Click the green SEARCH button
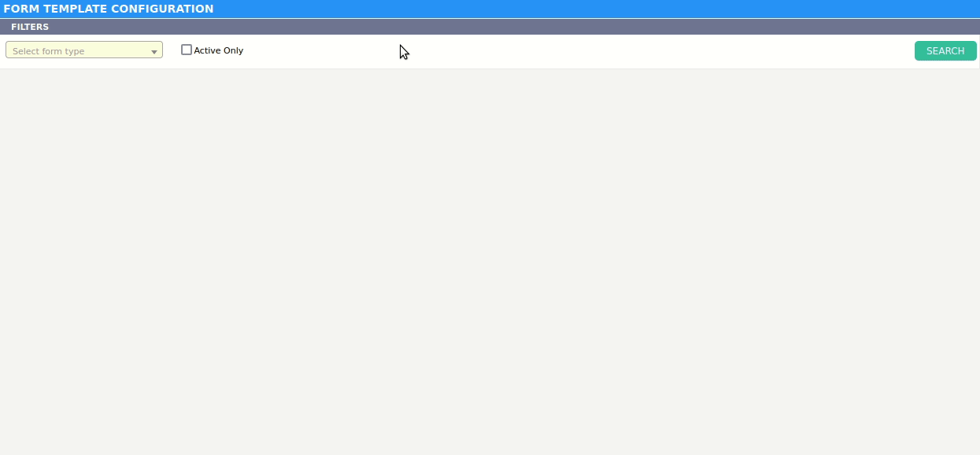Screen dimensions: 980x455 point(945,51)
